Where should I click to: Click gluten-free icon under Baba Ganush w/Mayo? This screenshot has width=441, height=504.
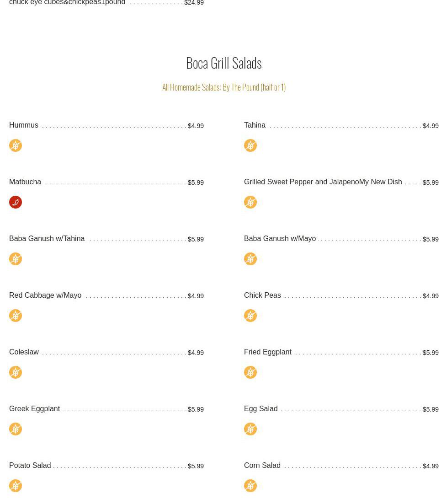pyautogui.click(x=250, y=259)
